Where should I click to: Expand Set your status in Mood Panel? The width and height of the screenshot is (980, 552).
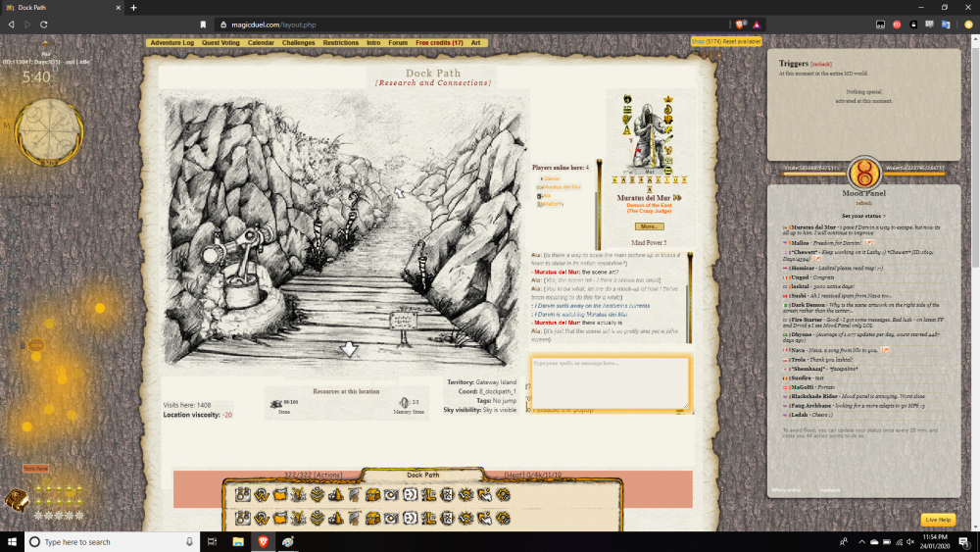pos(863,216)
